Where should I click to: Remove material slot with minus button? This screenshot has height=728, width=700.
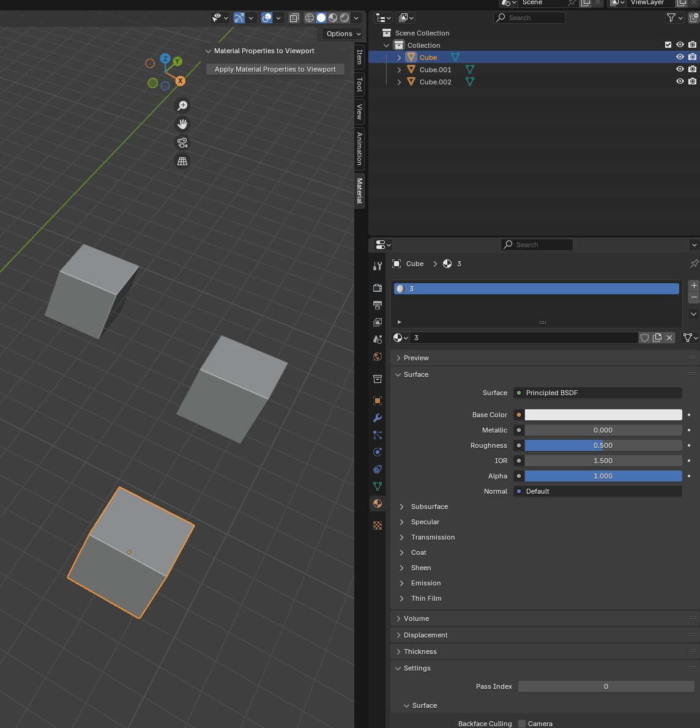(693, 297)
